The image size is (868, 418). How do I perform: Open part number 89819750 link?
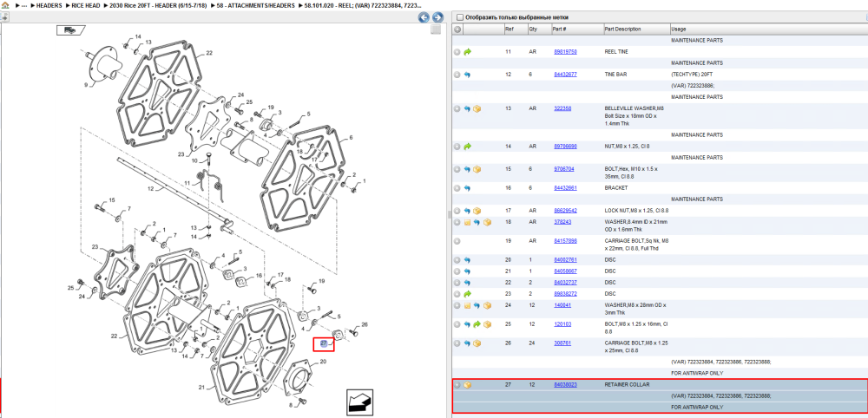coord(565,51)
